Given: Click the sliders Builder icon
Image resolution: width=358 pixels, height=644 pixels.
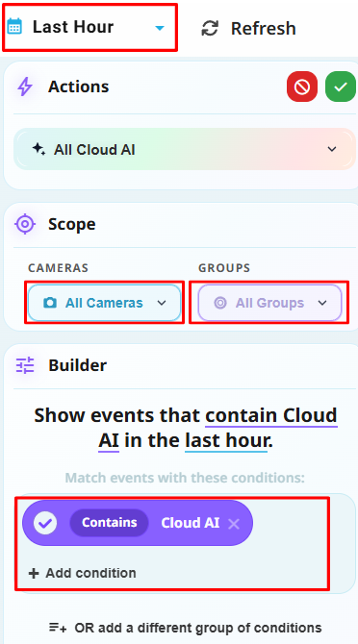Looking at the screenshot, I should [25, 365].
